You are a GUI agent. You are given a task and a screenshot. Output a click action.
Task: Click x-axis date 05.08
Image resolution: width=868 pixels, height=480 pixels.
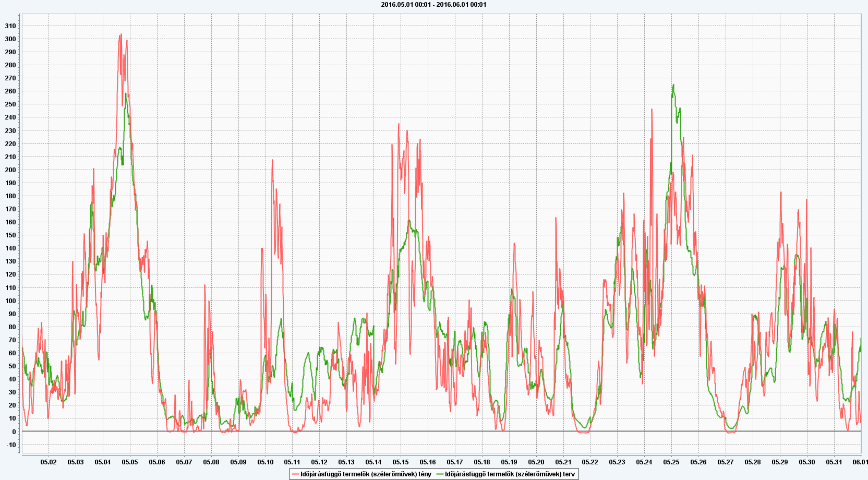(x=211, y=462)
